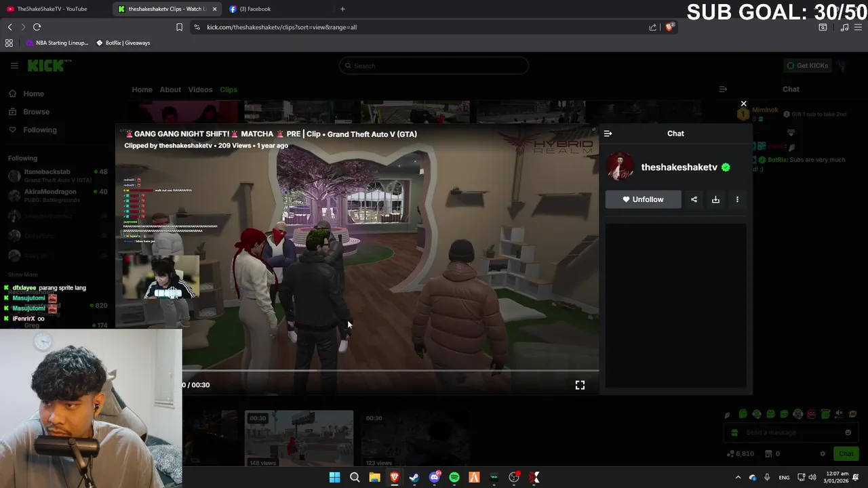Image resolution: width=868 pixels, height=488 pixels.
Task: Open the emoji picker in chat
Action: pyautogui.click(x=848, y=432)
